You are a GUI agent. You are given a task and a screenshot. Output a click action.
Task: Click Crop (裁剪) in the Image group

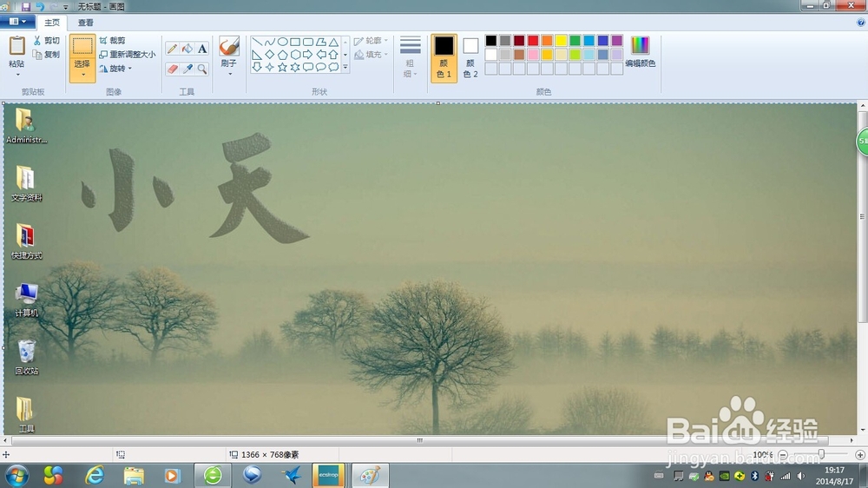(112, 41)
